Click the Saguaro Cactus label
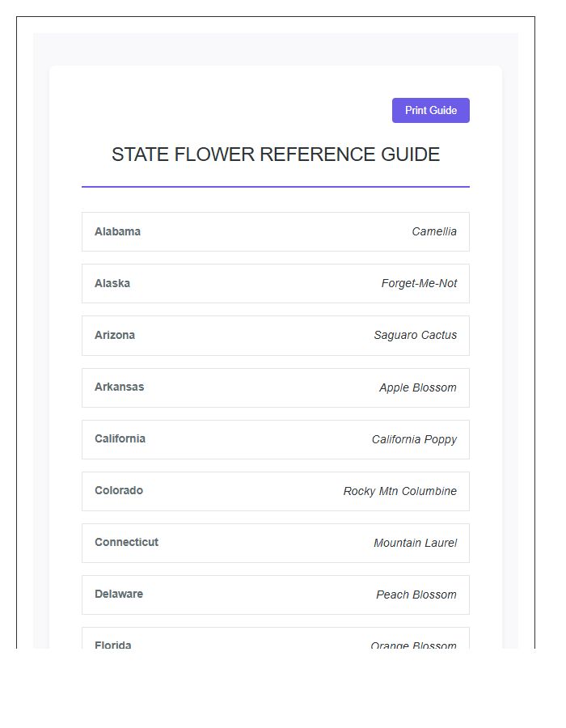The image size is (566, 728). coord(417,335)
